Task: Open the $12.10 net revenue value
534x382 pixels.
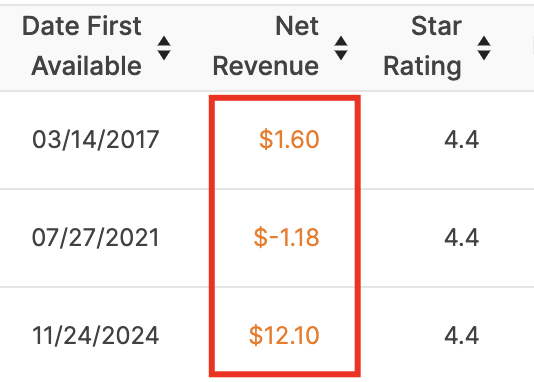Action: tap(284, 335)
